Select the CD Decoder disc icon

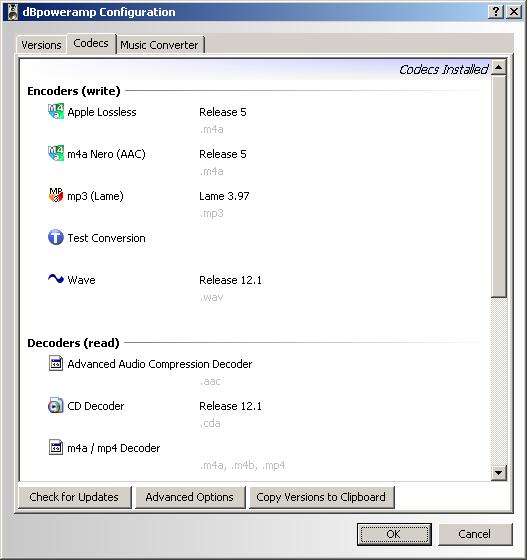point(56,405)
